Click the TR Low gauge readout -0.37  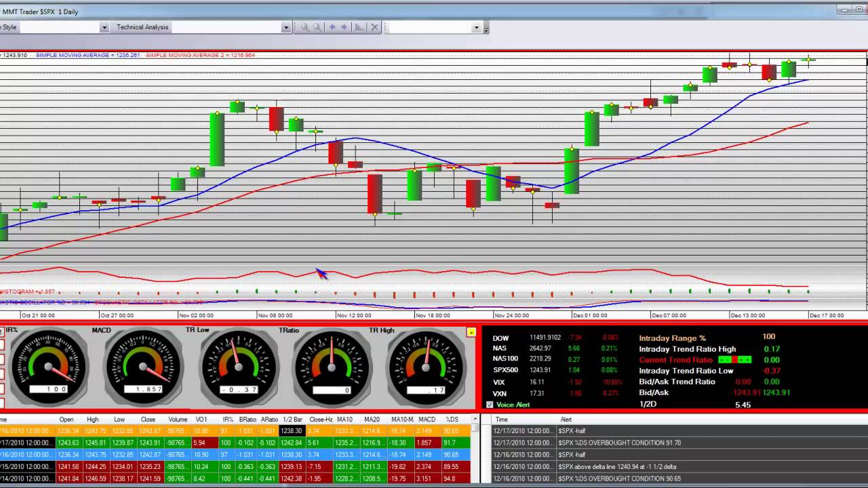tap(238, 390)
